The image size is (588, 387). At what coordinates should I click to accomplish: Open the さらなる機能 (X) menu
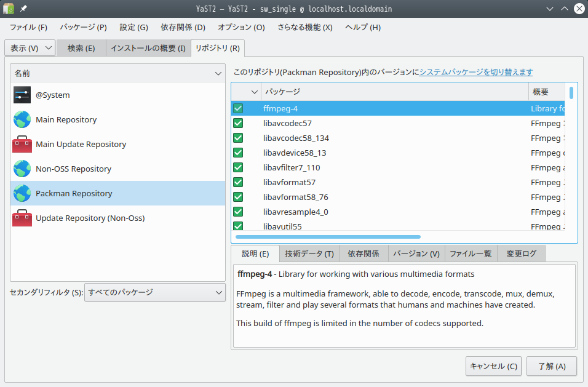coord(305,27)
